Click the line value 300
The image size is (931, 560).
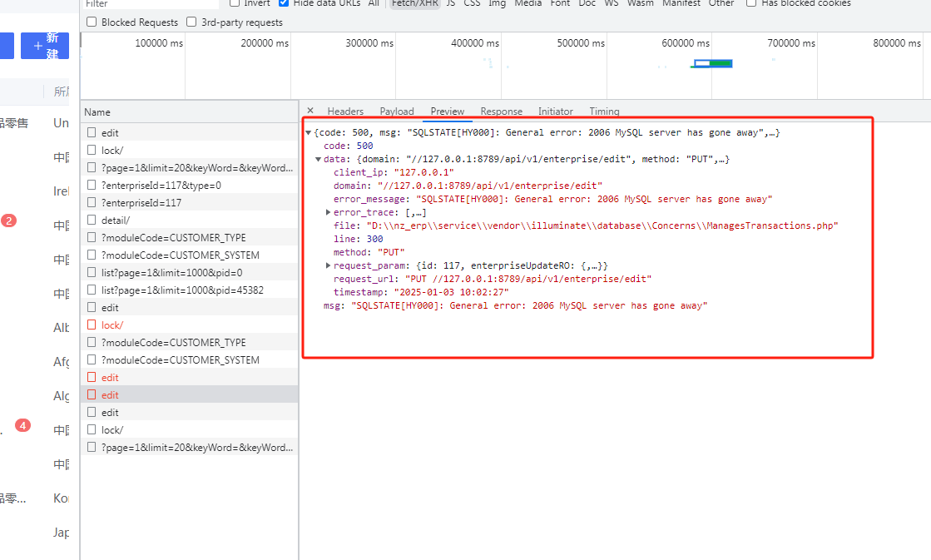click(x=374, y=239)
